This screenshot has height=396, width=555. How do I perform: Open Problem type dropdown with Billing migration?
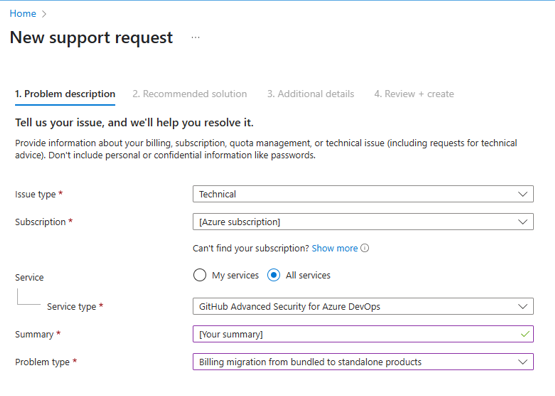(363, 362)
